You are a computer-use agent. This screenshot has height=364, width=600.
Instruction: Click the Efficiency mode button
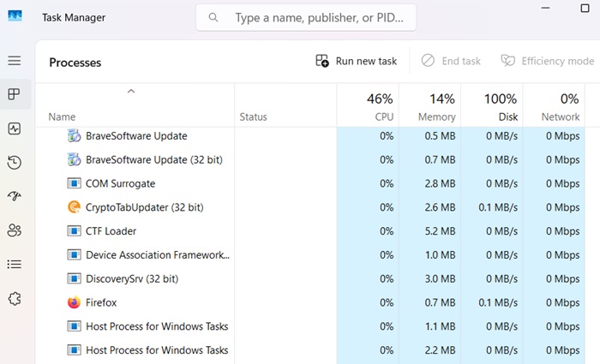pyautogui.click(x=548, y=61)
